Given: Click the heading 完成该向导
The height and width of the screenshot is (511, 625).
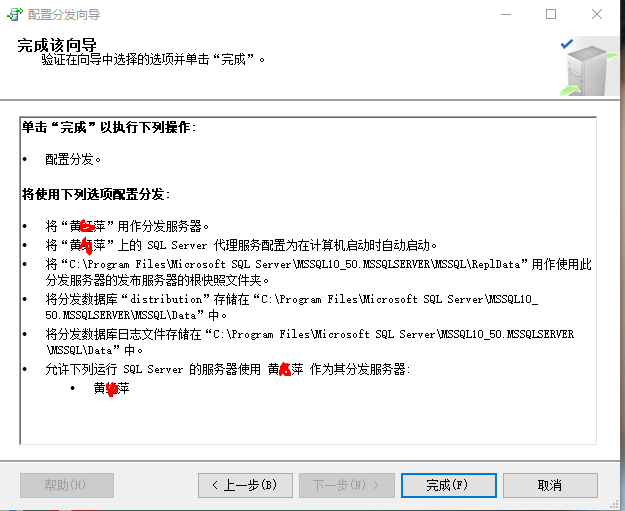Looking at the screenshot, I should click(57, 45).
